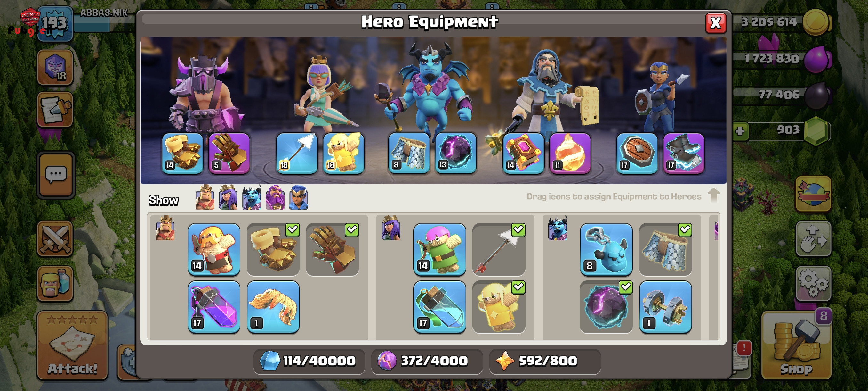The width and height of the screenshot is (868, 391).
Task: Select the Archer Puppet equipment
Action: [440, 250]
